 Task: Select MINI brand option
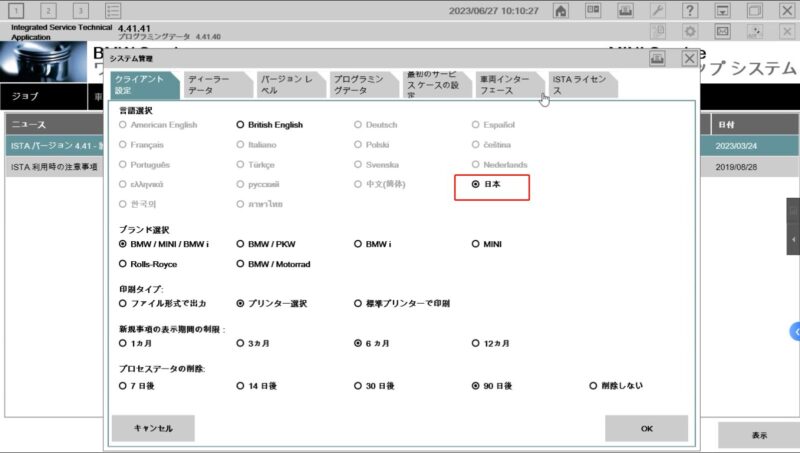[487, 244]
